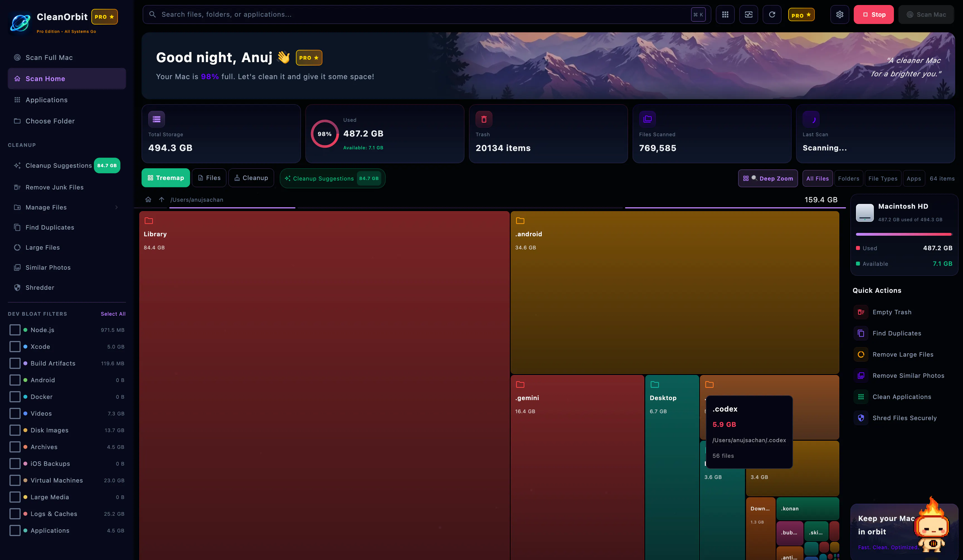Open Shredder from the sidebar

pyautogui.click(x=67, y=288)
